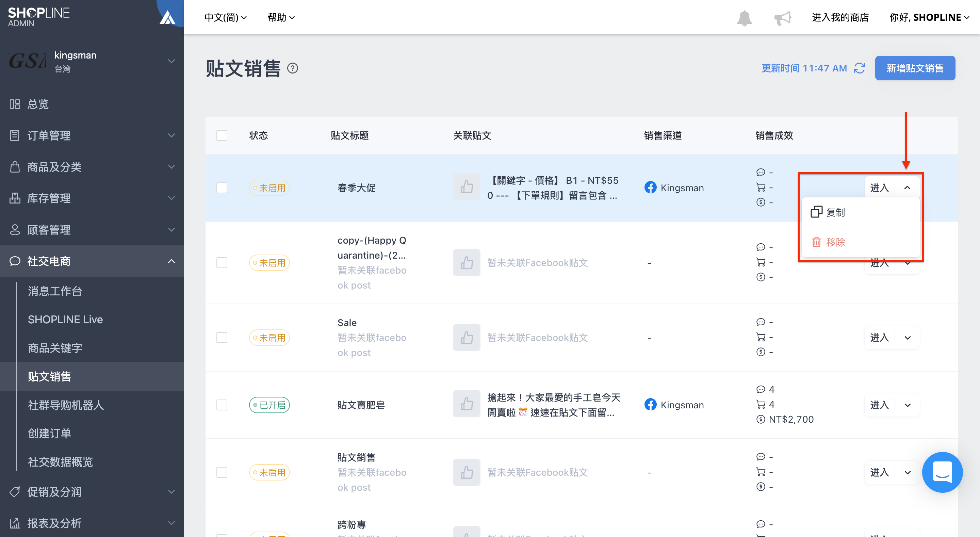This screenshot has width=980, height=537.
Task: Click 进入 button for 貼文銷售 row
Action: pos(879,472)
